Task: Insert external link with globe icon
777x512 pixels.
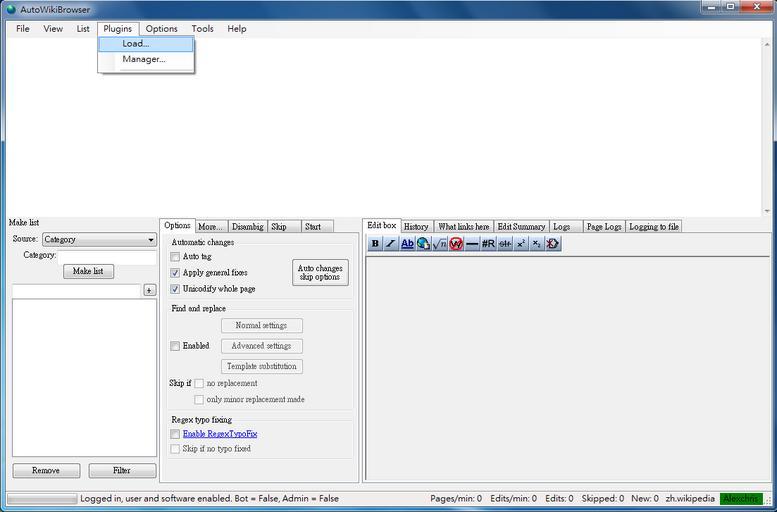Action: (x=423, y=244)
